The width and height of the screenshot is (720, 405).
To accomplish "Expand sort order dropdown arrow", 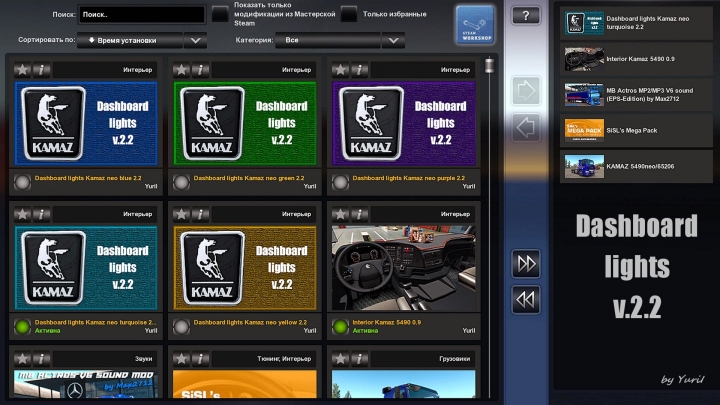I will [195, 40].
